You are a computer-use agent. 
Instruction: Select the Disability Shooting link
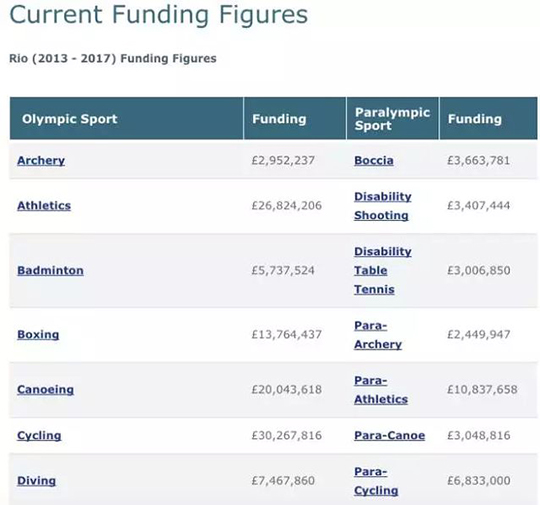click(383, 206)
